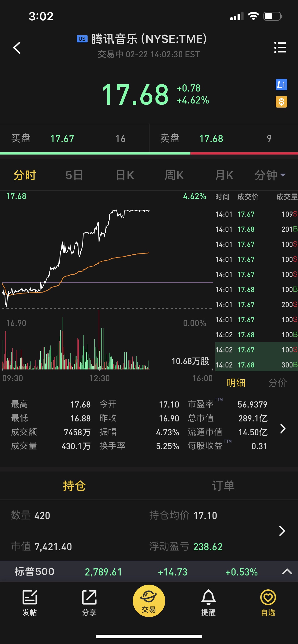Tap the 振幅 value 4.73%
The height and width of the screenshot is (644, 298).
(167, 432)
